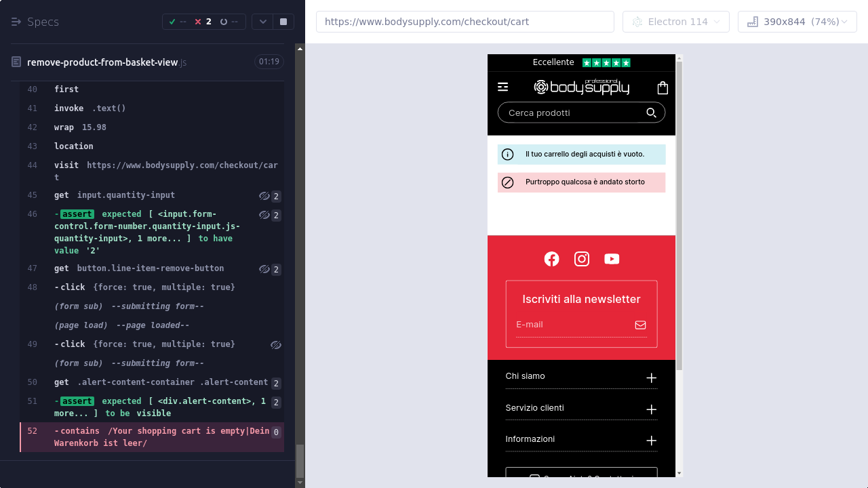Image resolution: width=868 pixels, height=488 pixels.
Task: Submit newsletter with envelope icon
Action: click(x=640, y=325)
